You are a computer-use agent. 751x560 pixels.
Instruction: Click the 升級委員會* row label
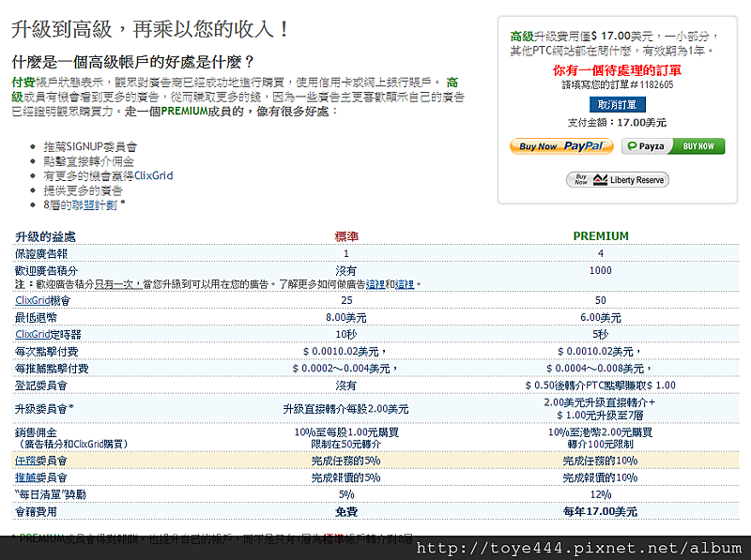coord(44,409)
